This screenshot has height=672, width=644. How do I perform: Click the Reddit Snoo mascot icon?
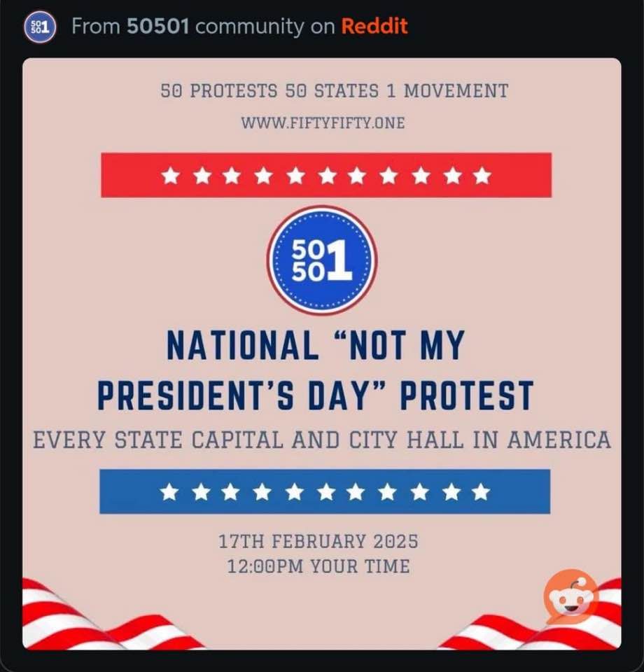(571, 597)
